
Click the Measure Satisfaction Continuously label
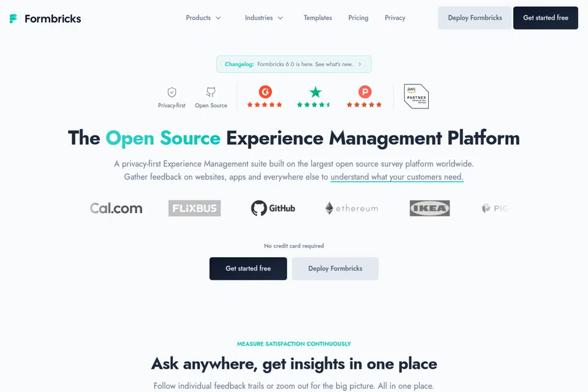pos(294,344)
